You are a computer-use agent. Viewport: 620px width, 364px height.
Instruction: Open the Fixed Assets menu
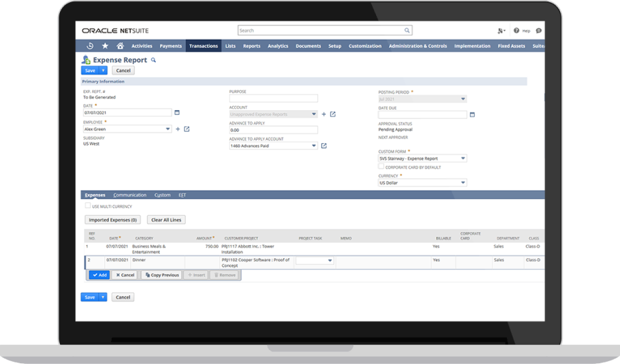point(511,46)
